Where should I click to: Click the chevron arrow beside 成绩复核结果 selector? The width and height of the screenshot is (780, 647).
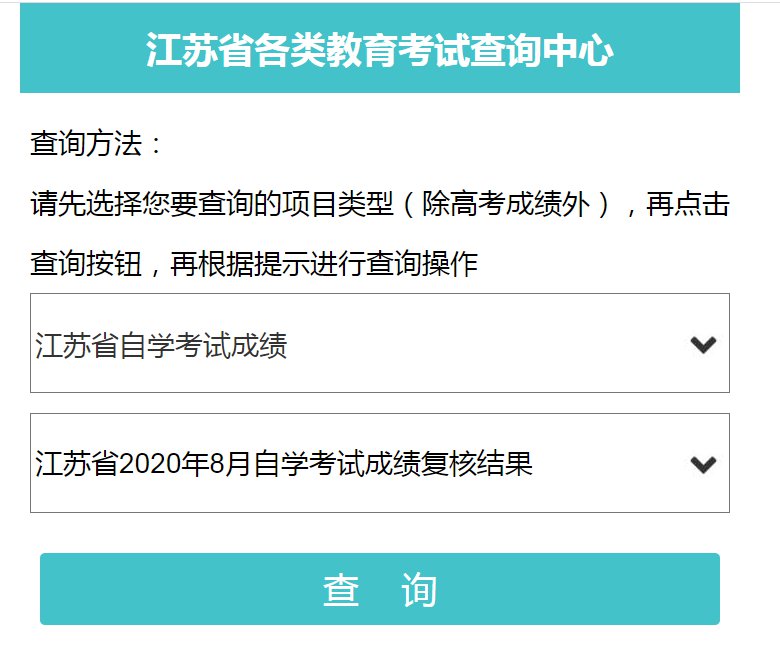703,464
